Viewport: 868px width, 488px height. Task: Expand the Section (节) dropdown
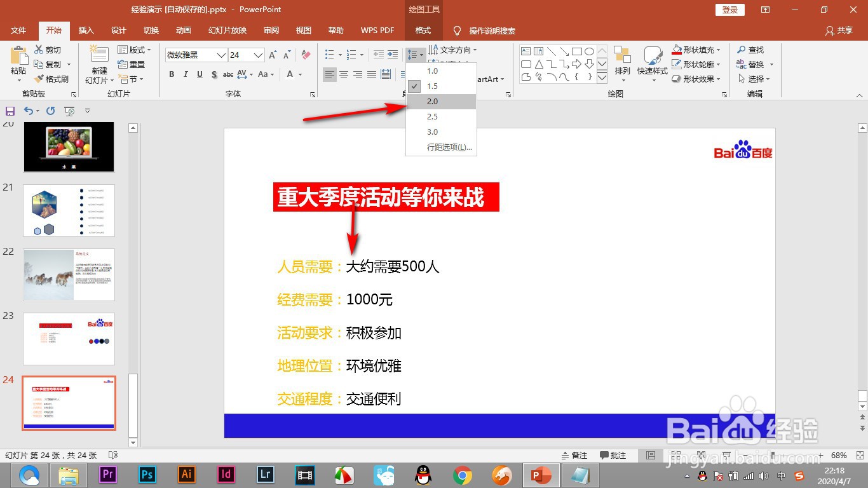132,79
